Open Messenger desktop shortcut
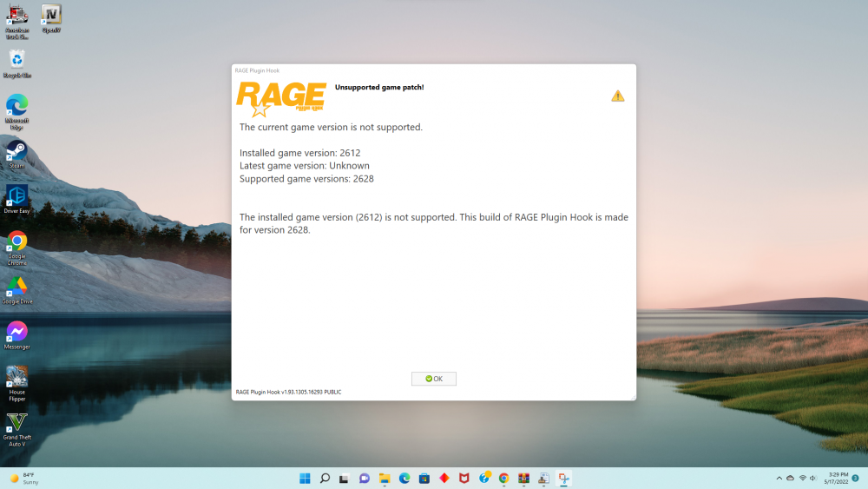Image resolution: width=868 pixels, height=489 pixels. (x=16, y=335)
